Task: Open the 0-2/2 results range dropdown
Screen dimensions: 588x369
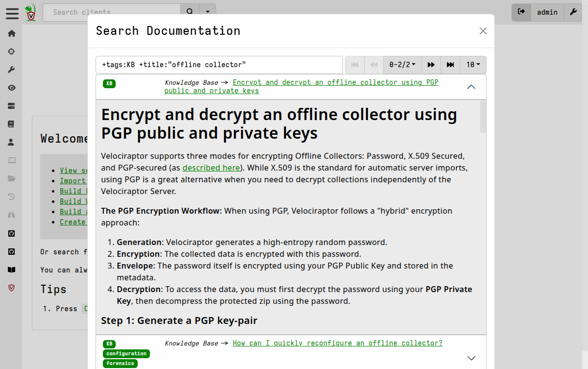Action: 402,64
